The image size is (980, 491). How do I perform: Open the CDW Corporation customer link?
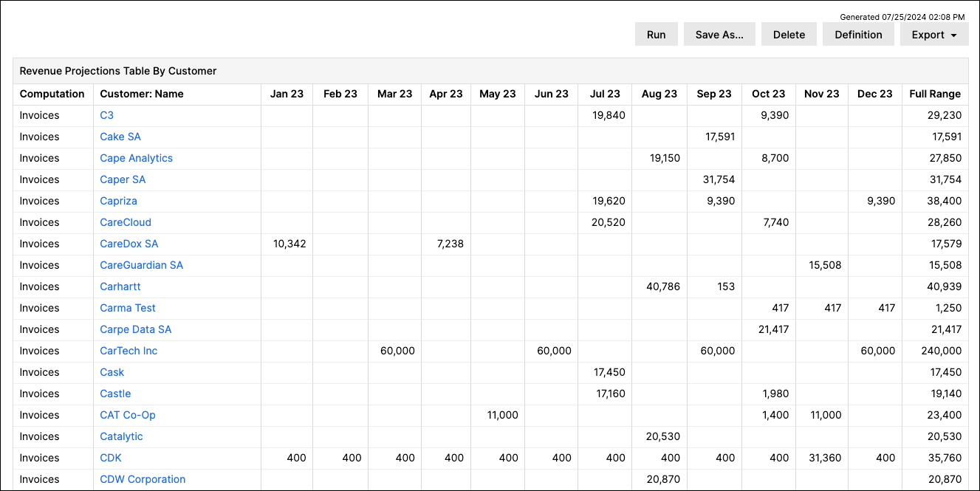pyautogui.click(x=143, y=479)
